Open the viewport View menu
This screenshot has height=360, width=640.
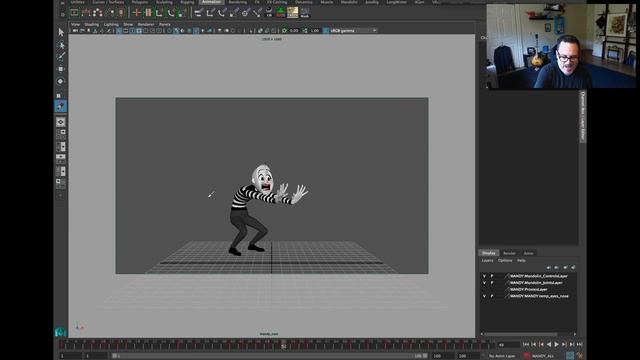(x=76, y=24)
